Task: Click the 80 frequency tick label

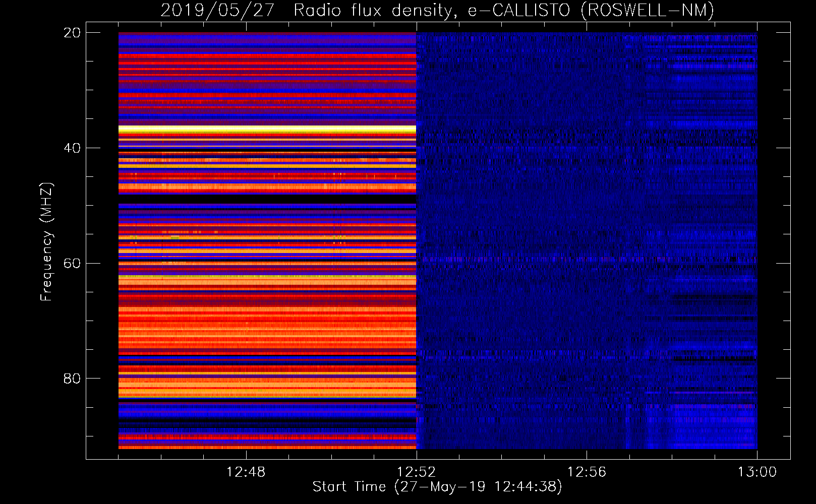Action: 72,379
